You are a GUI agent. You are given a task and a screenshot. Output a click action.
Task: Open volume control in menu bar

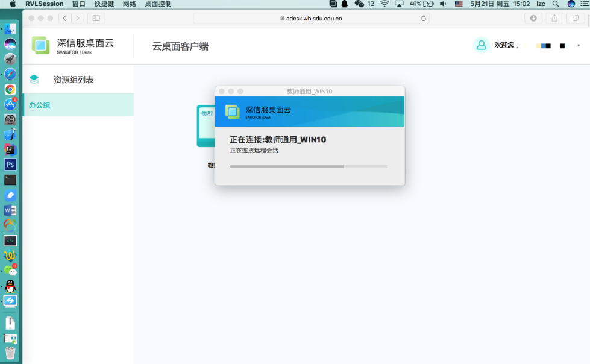pos(443,4)
